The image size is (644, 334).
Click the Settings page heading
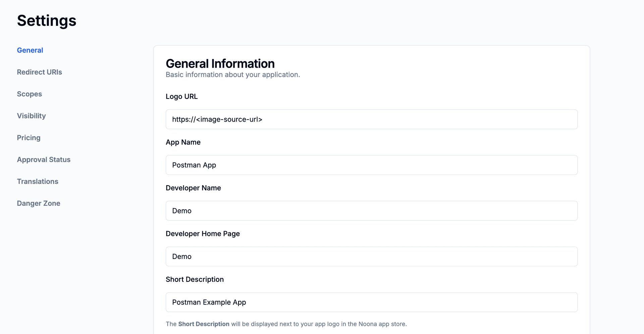tap(47, 21)
